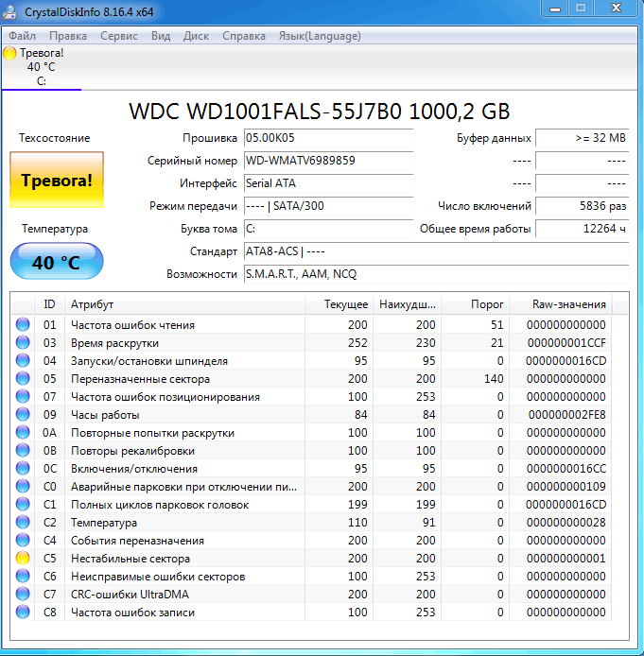This screenshot has height=656, width=644.
Task: Open the Вид menu
Action: point(161,36)
